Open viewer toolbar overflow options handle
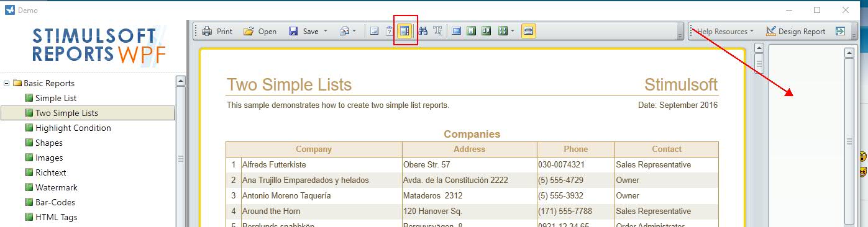This screenshot has height=227, width=868. (x=680, y=32)
